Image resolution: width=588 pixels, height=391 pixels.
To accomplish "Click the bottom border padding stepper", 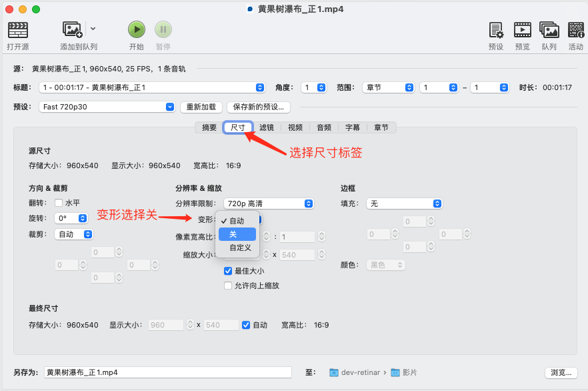I will (x=431, y=246).
